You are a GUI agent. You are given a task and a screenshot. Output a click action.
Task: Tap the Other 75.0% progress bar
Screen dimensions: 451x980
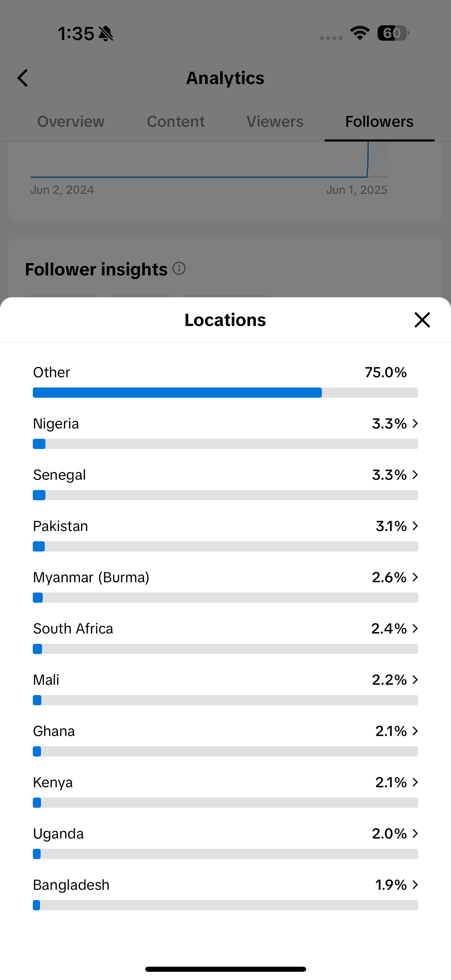[x=225, y=393]
